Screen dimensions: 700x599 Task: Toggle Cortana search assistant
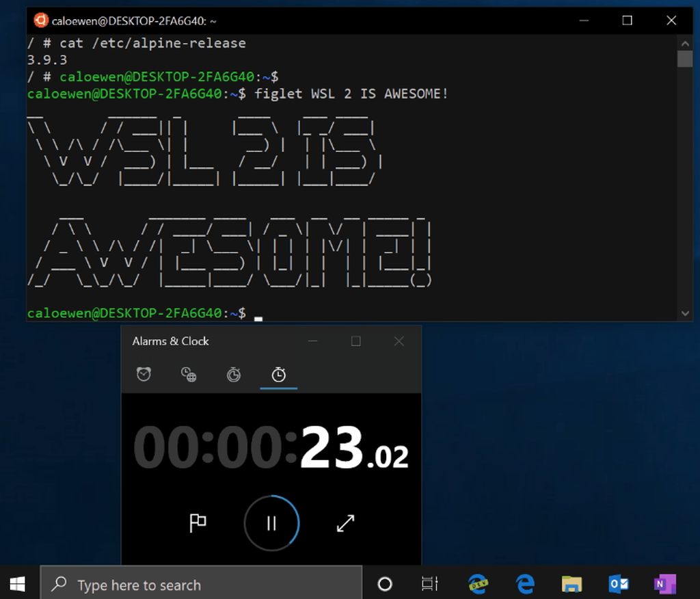click(385, 584)
